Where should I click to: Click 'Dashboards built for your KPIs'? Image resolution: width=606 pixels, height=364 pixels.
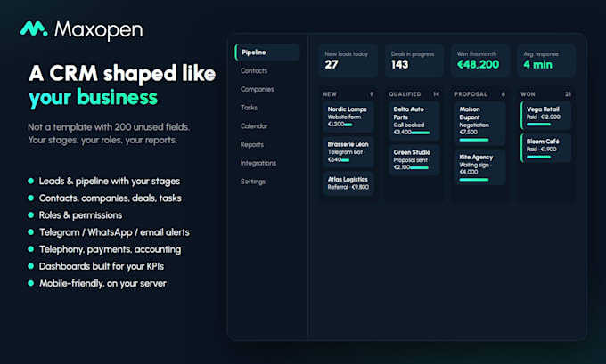102,266
